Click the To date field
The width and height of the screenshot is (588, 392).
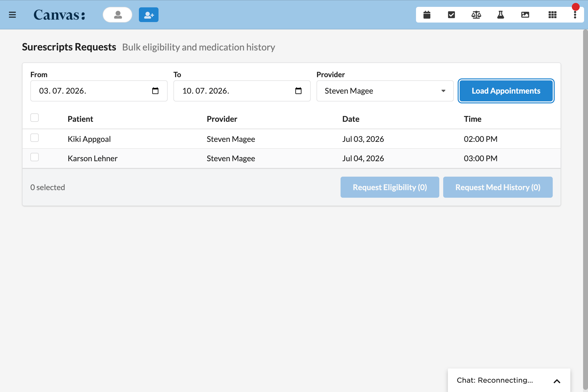[242, 91]
